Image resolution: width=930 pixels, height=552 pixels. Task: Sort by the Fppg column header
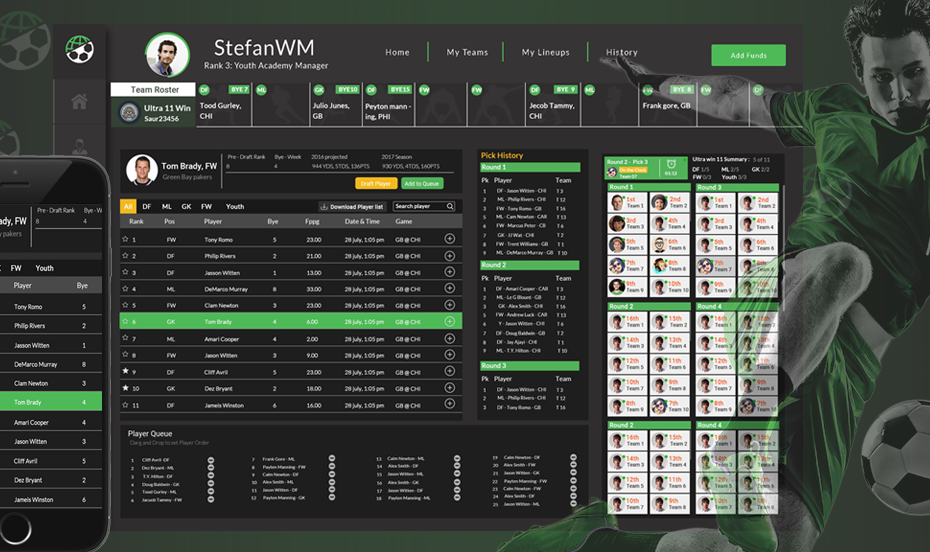click(x=312, y=221)
